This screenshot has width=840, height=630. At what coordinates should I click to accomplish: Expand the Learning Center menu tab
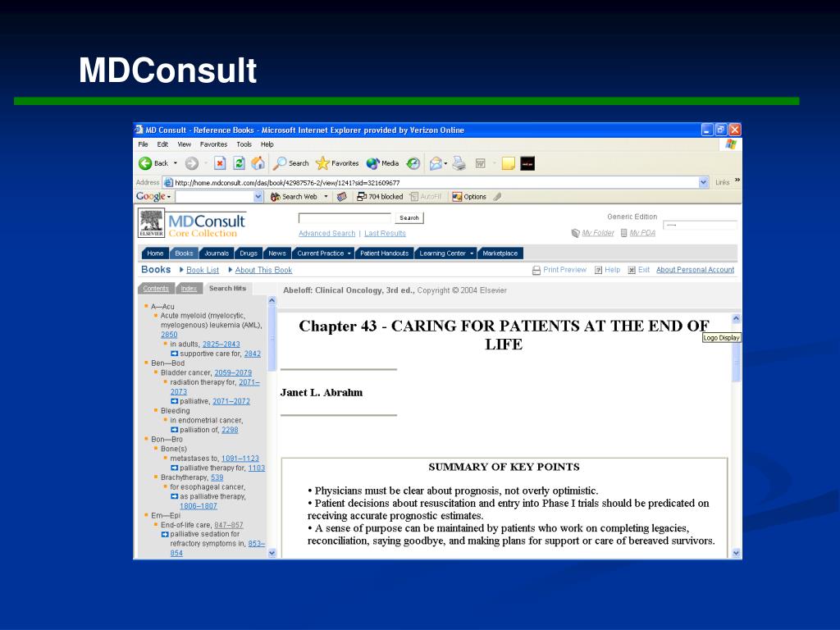(x=445, y=253)
